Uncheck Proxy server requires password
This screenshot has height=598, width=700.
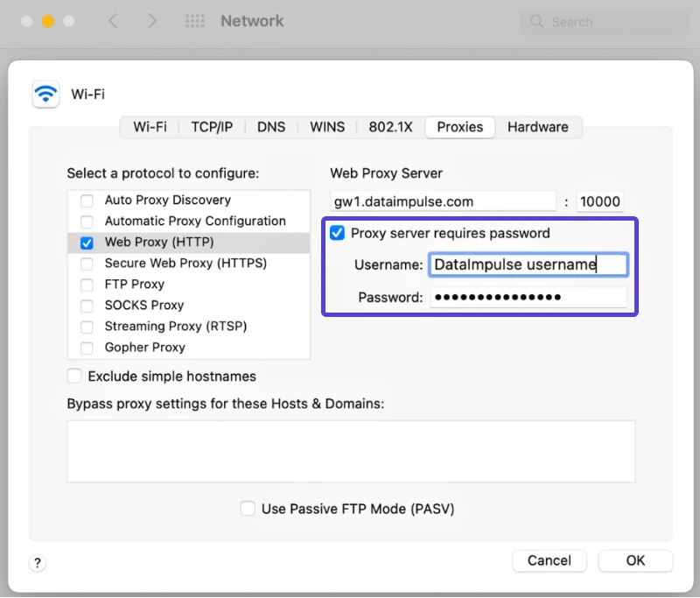point(337,233)
